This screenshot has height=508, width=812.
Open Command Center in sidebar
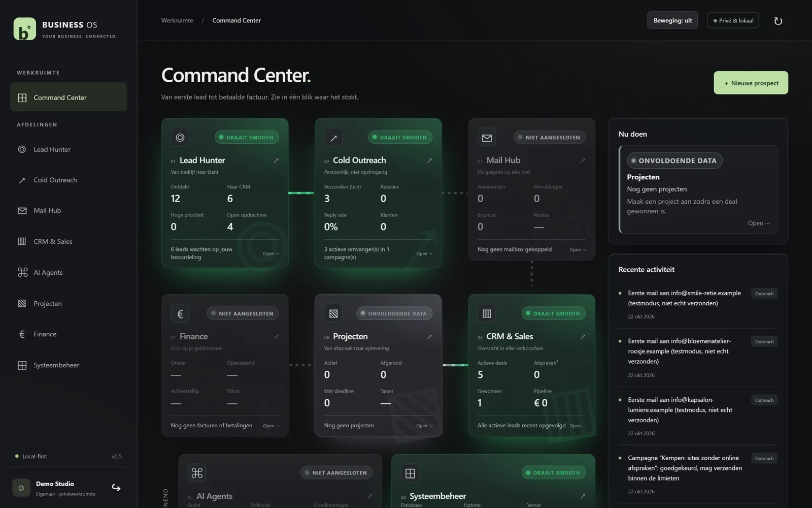pos(69,97)
